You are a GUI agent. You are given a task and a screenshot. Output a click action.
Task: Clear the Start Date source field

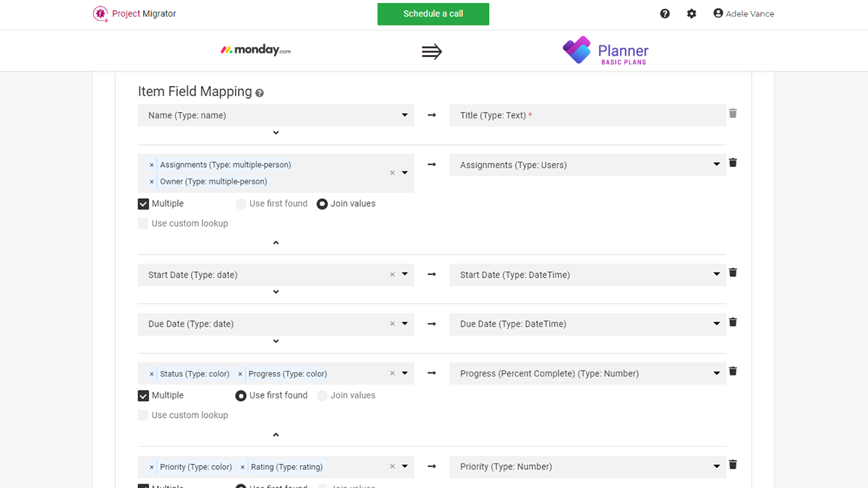click(x=393, y=275)
